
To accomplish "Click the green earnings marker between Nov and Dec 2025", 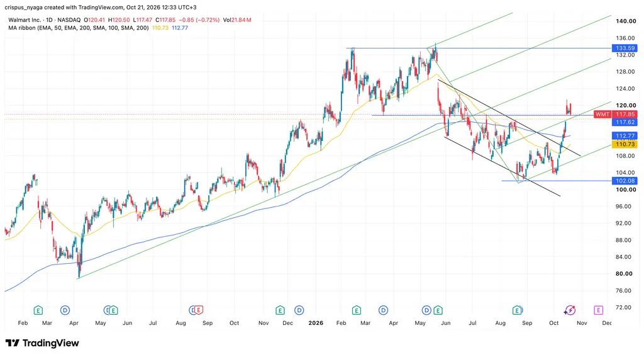I will [x=280, y=310].
